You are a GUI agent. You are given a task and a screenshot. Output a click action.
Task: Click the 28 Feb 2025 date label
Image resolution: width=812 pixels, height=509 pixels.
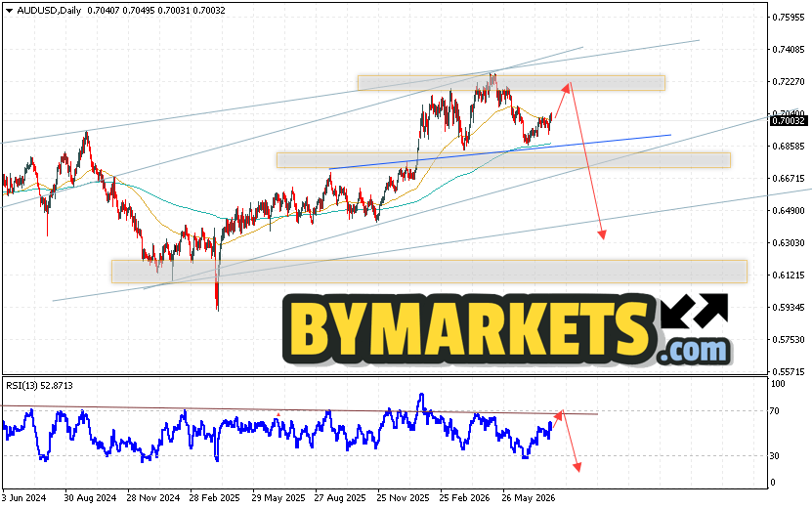pos(214,498)
